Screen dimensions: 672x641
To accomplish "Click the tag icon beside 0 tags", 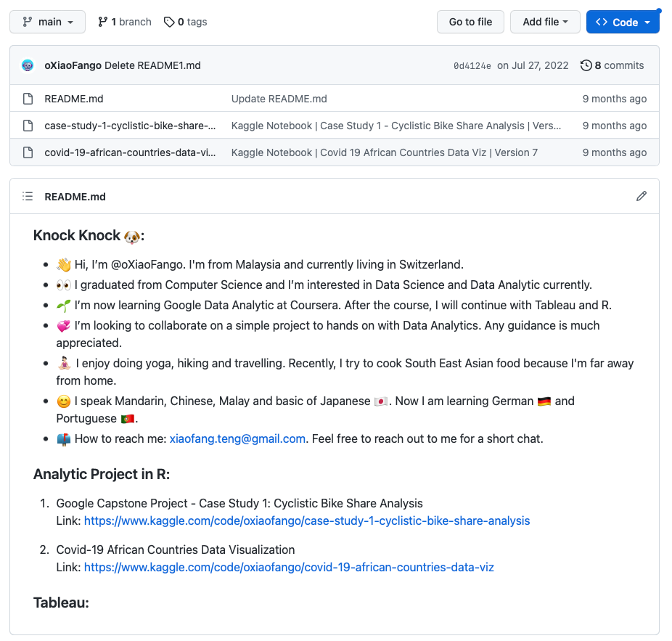I will pos(169,22).
